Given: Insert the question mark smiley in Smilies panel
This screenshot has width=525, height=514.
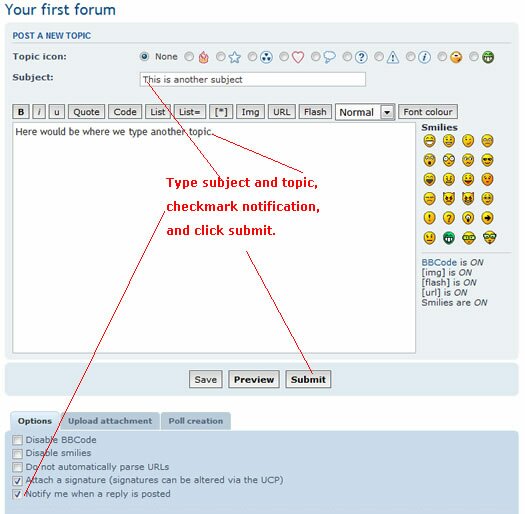Looking at the screenshot, I should (449, 218).
